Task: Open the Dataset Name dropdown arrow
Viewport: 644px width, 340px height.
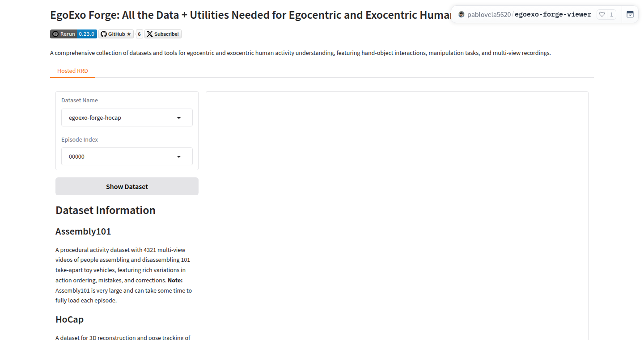Action: 179,118
